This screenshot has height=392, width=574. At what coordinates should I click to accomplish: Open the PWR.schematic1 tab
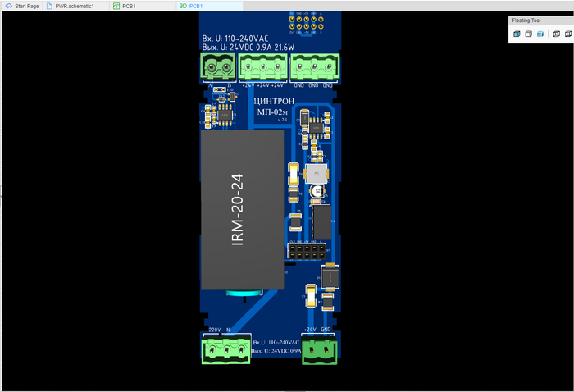coord(75,6)
